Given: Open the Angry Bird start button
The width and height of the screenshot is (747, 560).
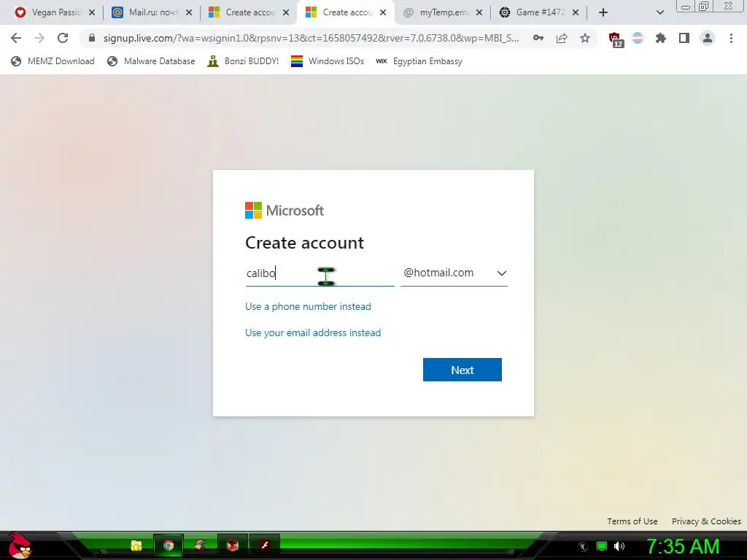Looking at the screenshot, I should click(x=20, y=545).
